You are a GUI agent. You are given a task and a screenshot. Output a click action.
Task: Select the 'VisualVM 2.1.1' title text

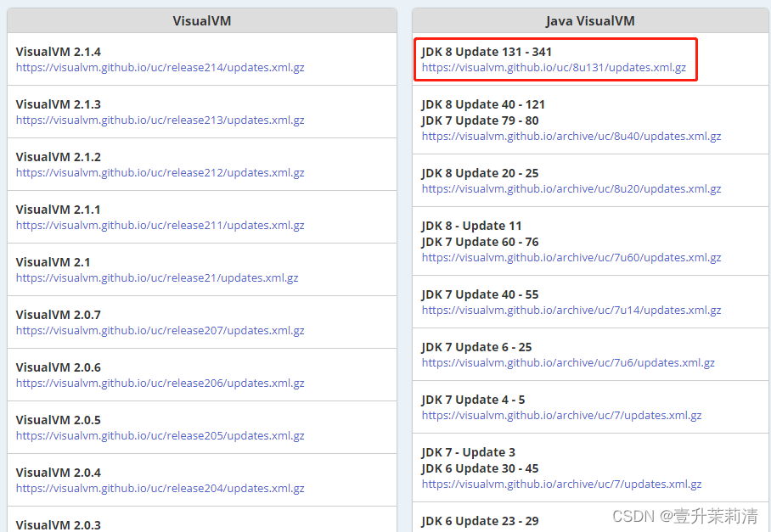pos(58,210)
